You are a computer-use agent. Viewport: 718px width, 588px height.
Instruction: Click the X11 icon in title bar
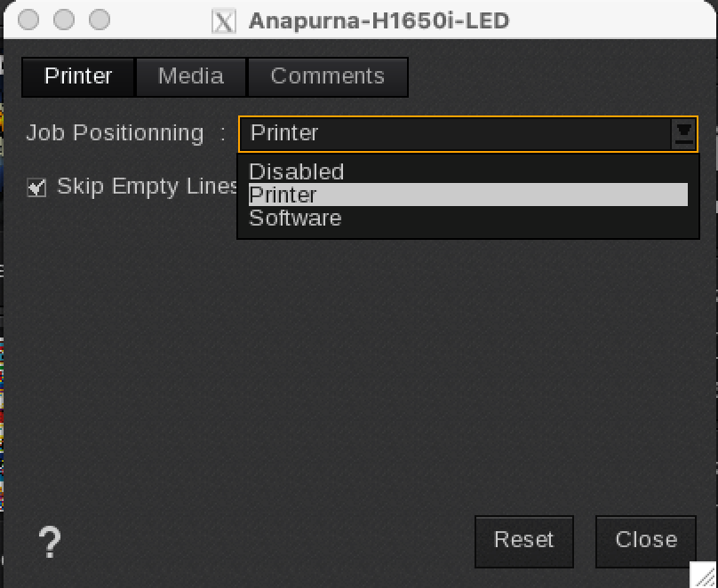pyautogui.click(x=224, y=20)
